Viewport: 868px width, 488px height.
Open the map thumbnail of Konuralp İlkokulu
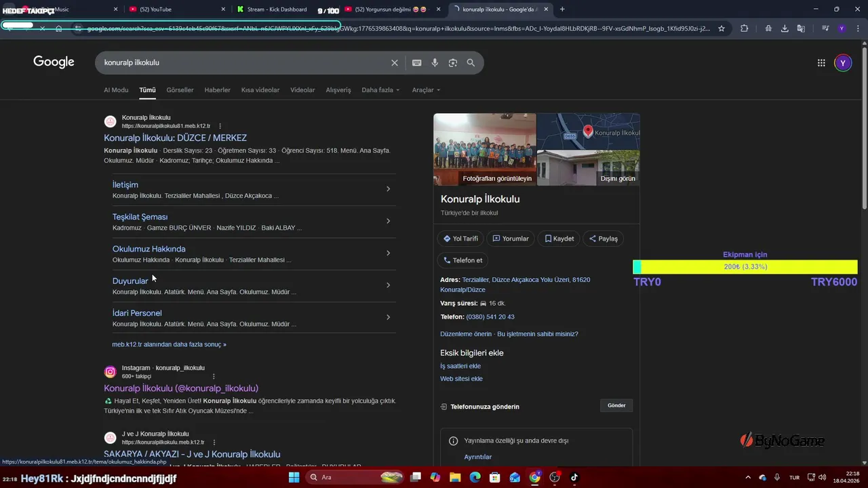588,131
